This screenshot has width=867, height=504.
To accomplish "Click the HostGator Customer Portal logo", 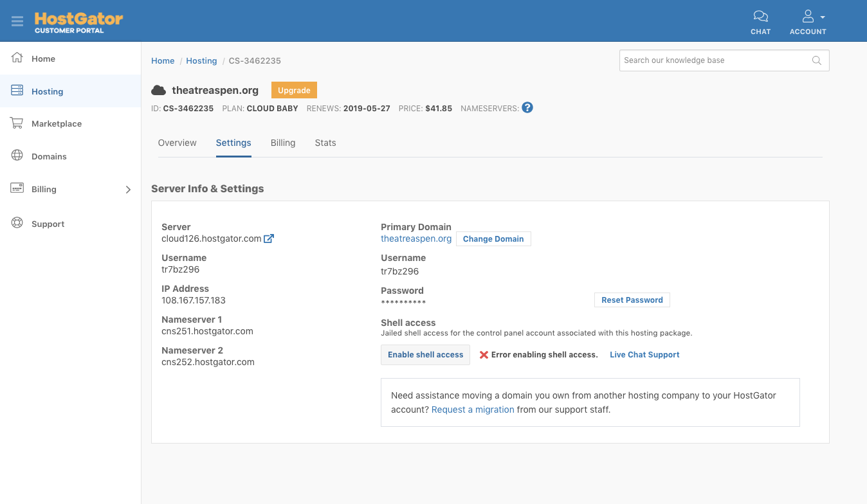I will point(78,21).
